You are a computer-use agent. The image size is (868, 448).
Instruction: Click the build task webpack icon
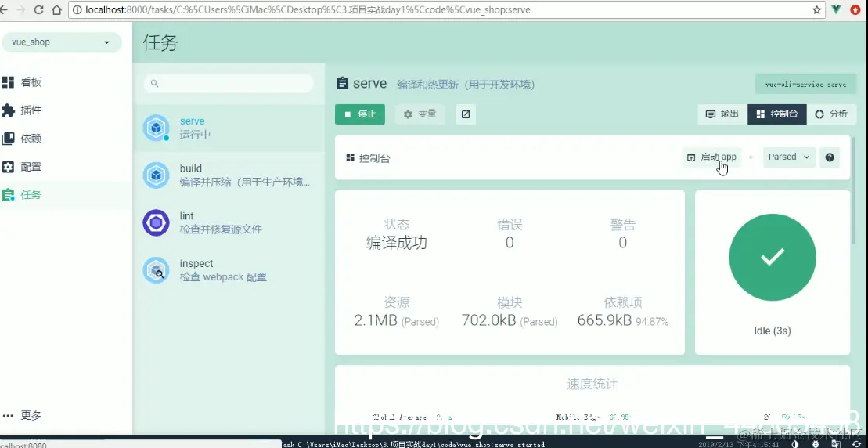pyautogui.click(x=156, y=175)
